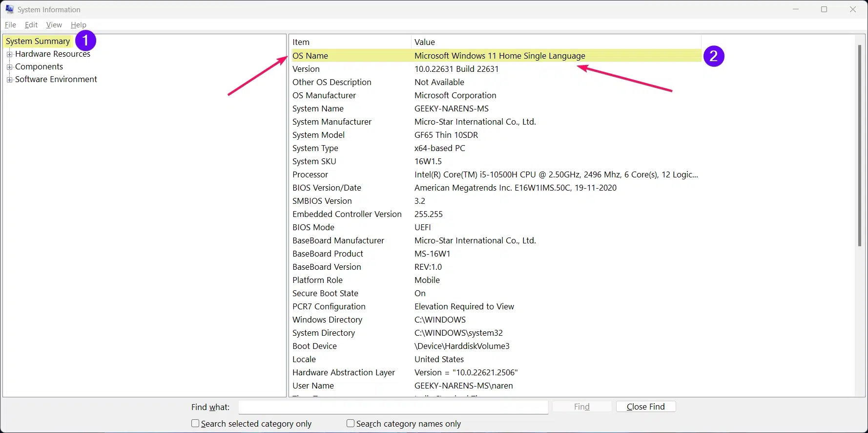Image resolution: width=868 pixels, height=433 pixels.
Task: Open the File menu
Action: point(10,25)
